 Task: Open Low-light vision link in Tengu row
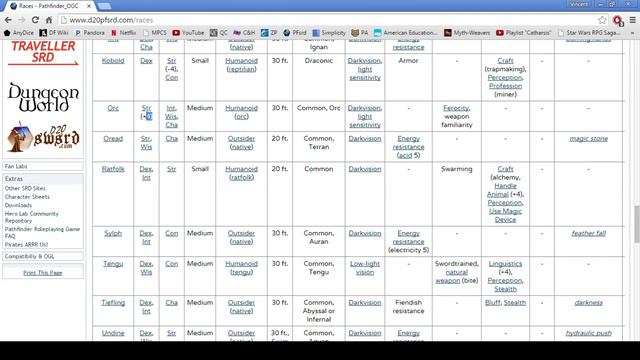coord(365,268)
